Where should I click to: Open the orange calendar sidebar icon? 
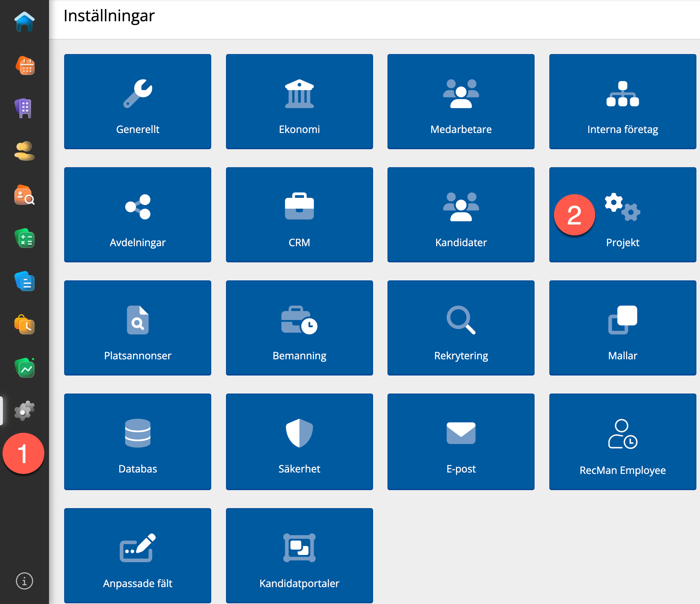(25, 66)
